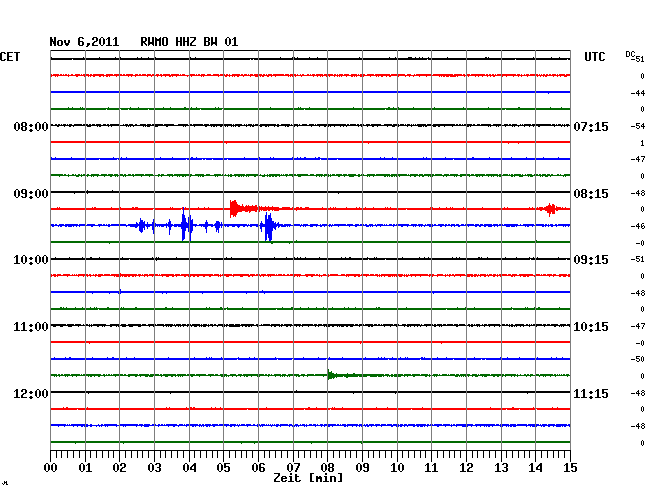This screenshot has width=650, height=494.
Task: Click the tallest blue burst before minute 04
Action: 184,224
